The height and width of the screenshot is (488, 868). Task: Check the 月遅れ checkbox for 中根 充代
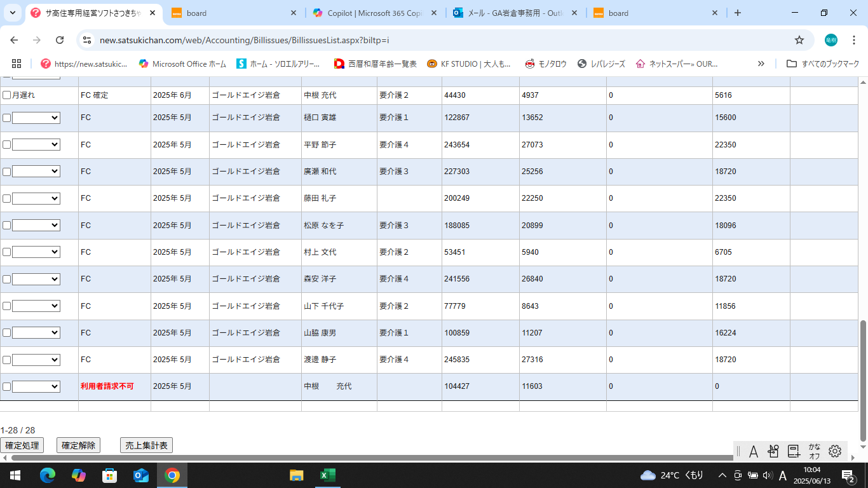(x=7, y=95)
